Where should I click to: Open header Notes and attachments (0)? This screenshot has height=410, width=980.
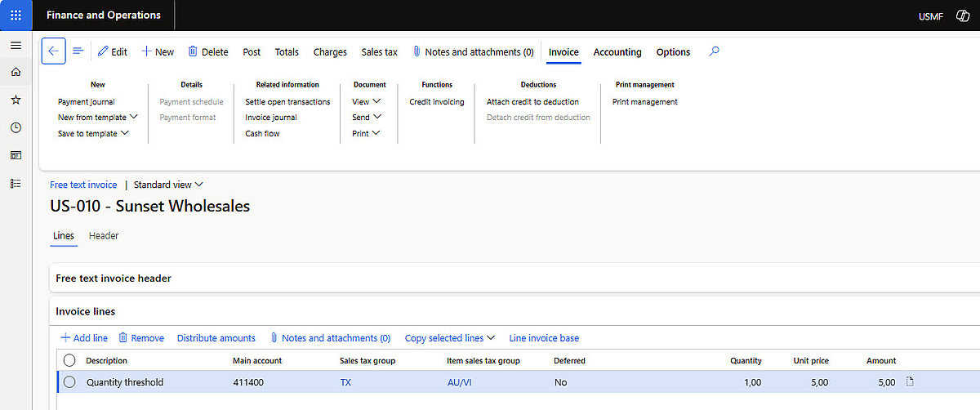(473, 51)
